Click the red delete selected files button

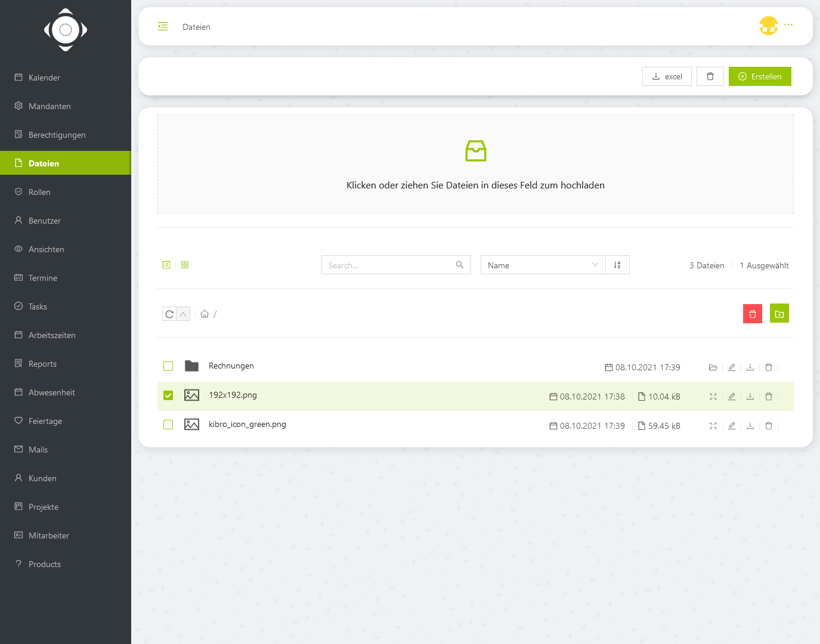pos(752,314)
